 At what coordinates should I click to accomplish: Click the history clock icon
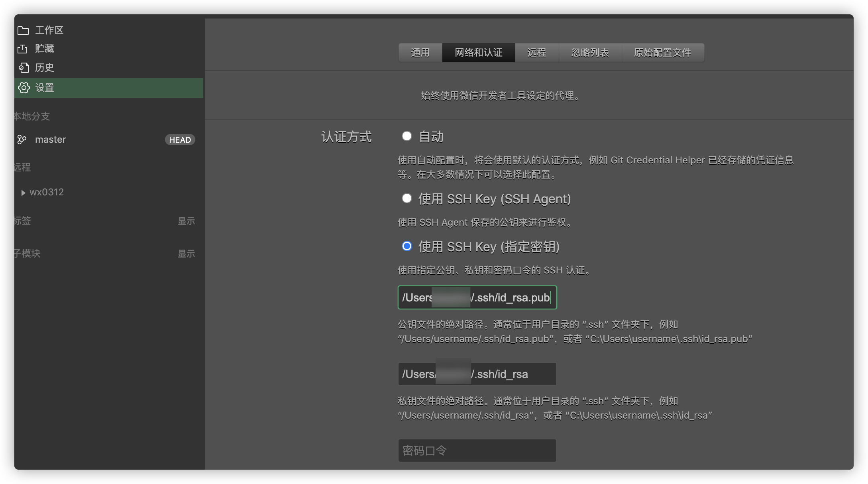pos(24,68)
